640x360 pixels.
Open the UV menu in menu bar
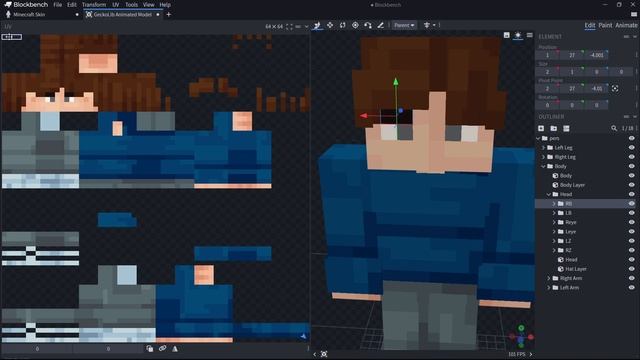point(116,5)
